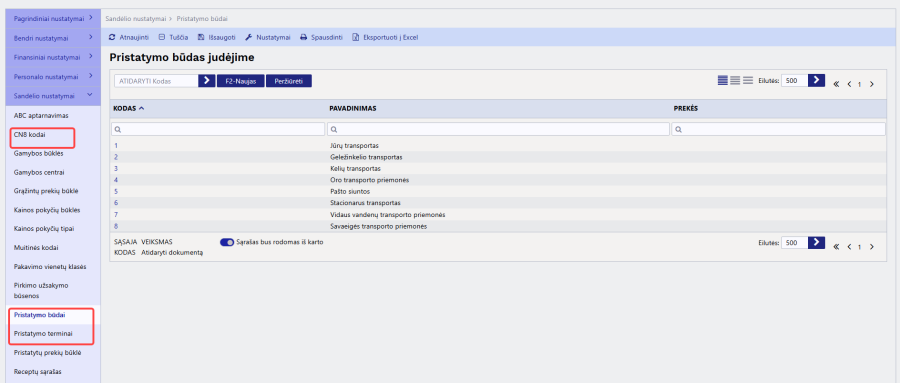Click the Atnaujinti refresh toolbar item

pos(129,37)
